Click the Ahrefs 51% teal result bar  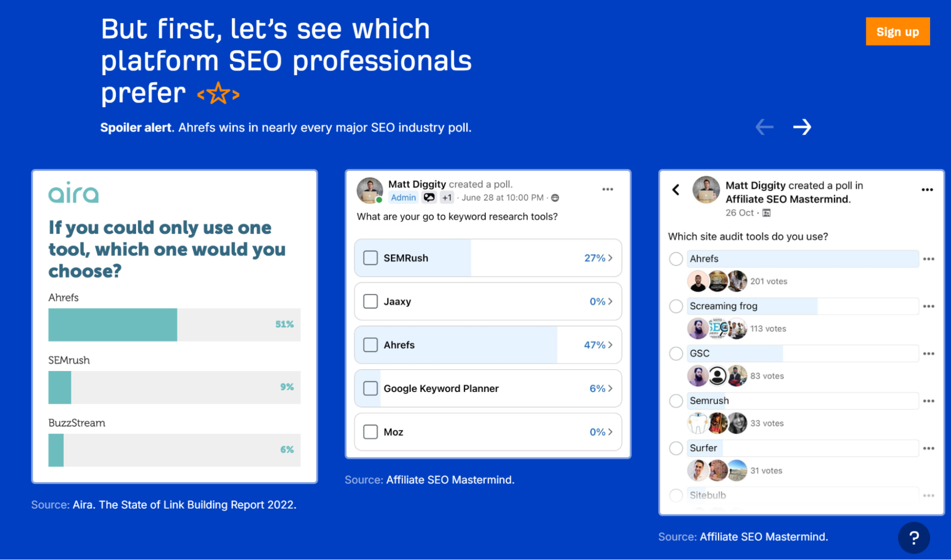(113, 324)
